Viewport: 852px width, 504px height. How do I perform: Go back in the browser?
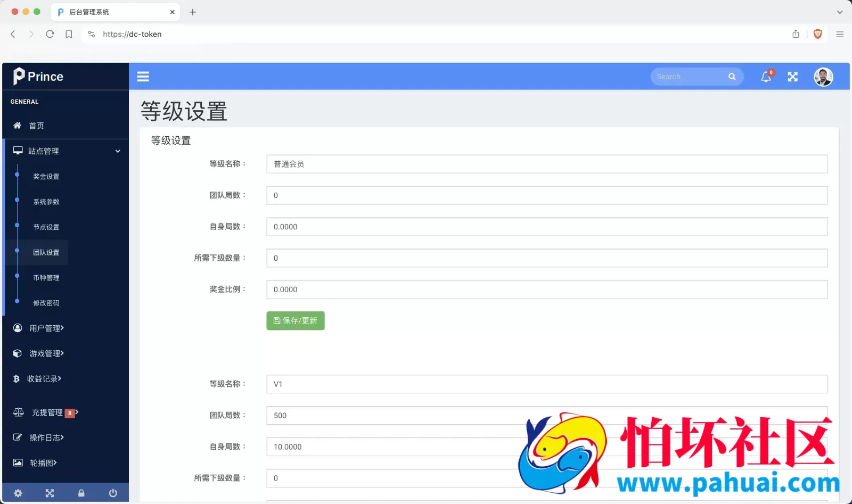[x=13, y=34]
